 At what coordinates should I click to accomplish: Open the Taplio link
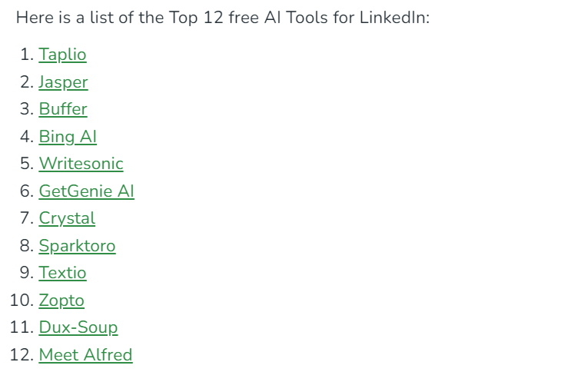coord(62,55)
